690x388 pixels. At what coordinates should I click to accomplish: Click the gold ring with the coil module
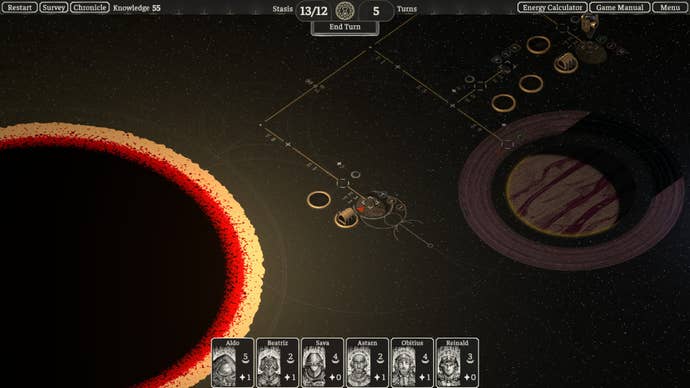[x=566, y=63]
